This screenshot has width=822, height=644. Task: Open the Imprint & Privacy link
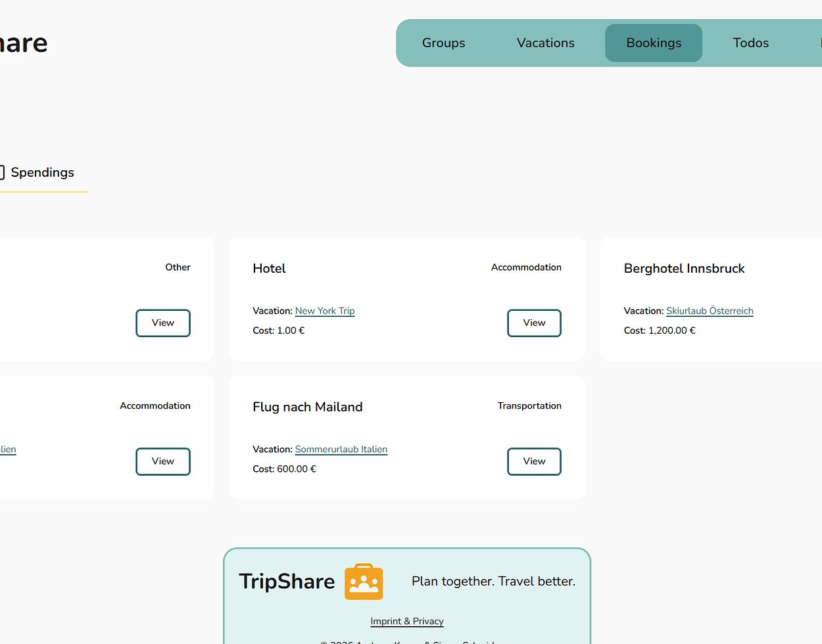pos(406,621)
